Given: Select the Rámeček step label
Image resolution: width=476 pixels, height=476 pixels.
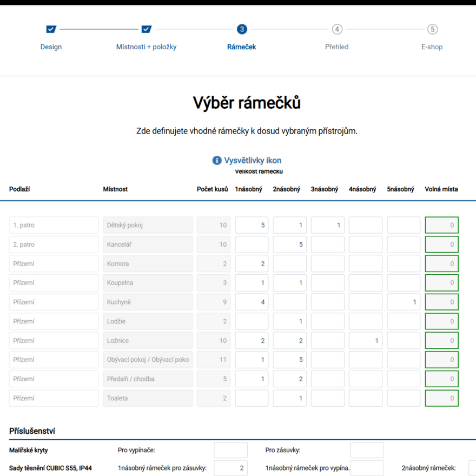Looking at the screenshot, I should point(242,47).
